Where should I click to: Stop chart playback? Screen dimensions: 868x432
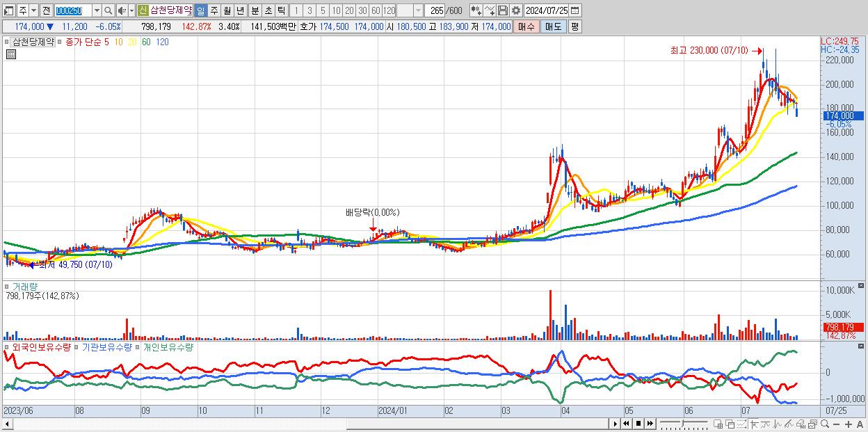[x=638, y=424]
